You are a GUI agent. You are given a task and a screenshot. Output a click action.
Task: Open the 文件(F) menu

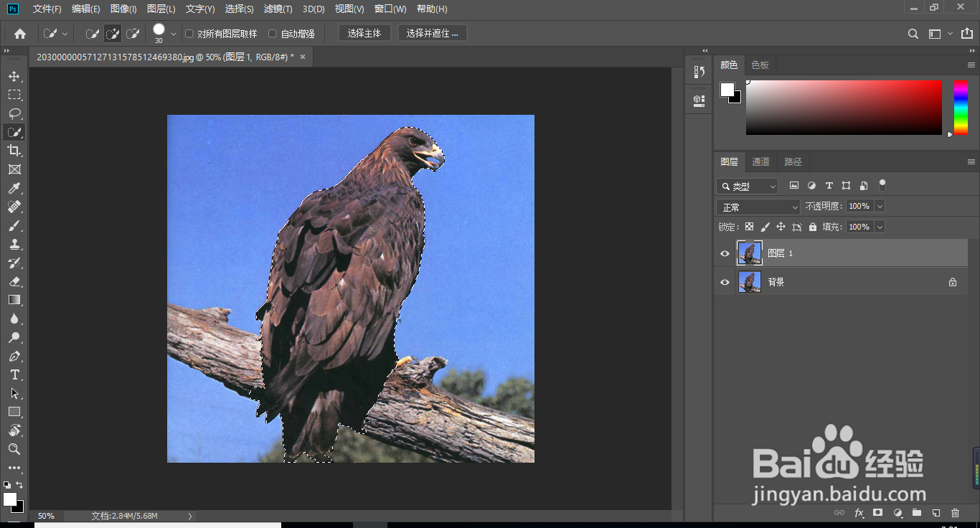tap(47, 9)
